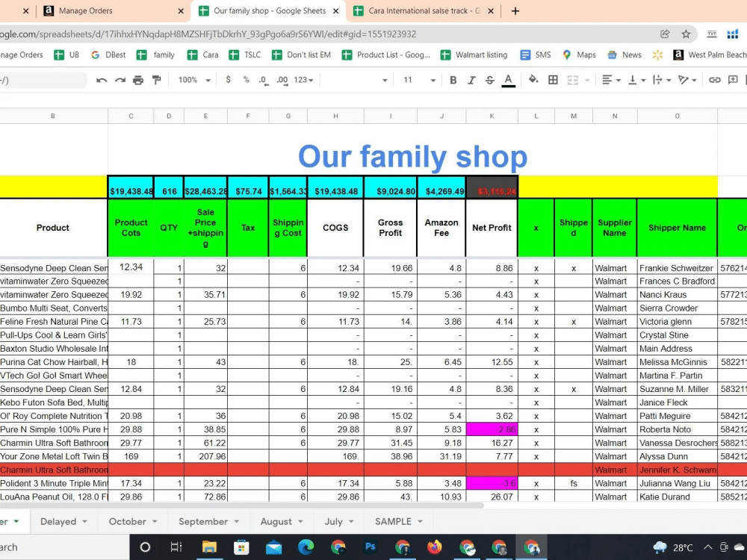Bookmark this page with star icon
The image size is (747, 560).
(686, 34)
